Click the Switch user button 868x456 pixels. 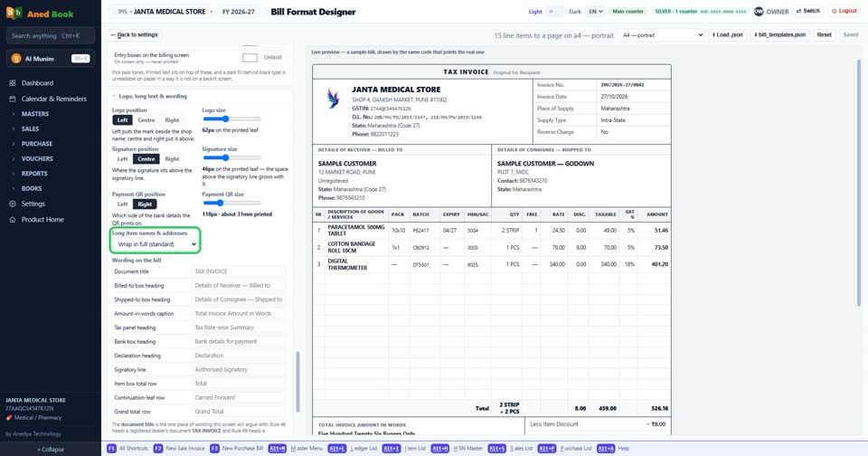[x=807, y=11]
